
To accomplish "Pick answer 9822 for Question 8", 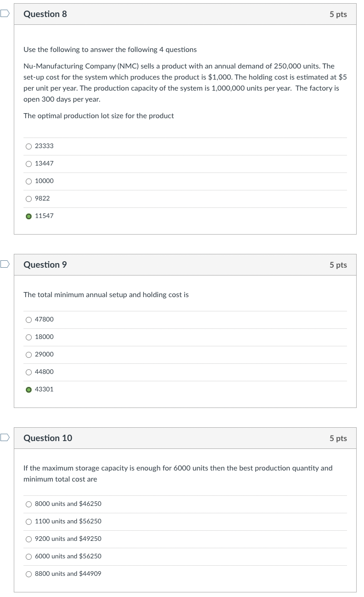I will [28, 198].
